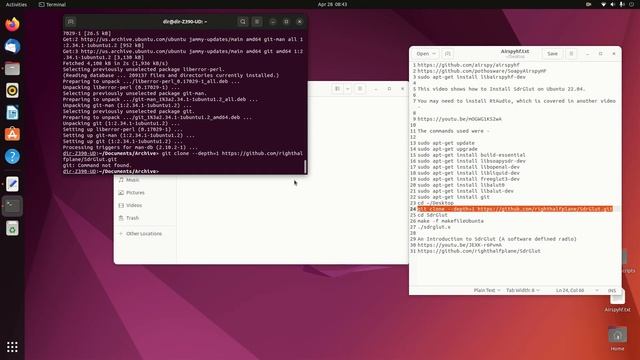Open system volume indicator in top bar
The width and height of the screenshot is (640, 360).
pyautogui.click(x=613, y=4)
